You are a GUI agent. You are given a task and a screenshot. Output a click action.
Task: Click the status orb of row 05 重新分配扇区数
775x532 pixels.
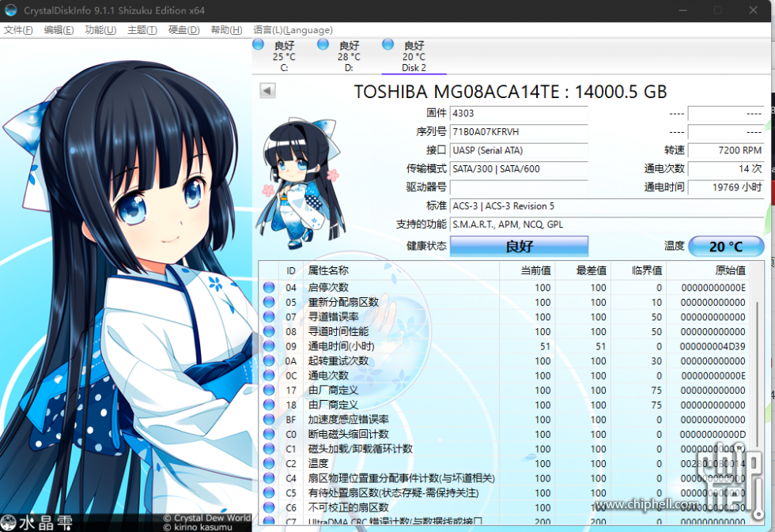(269, 302)
